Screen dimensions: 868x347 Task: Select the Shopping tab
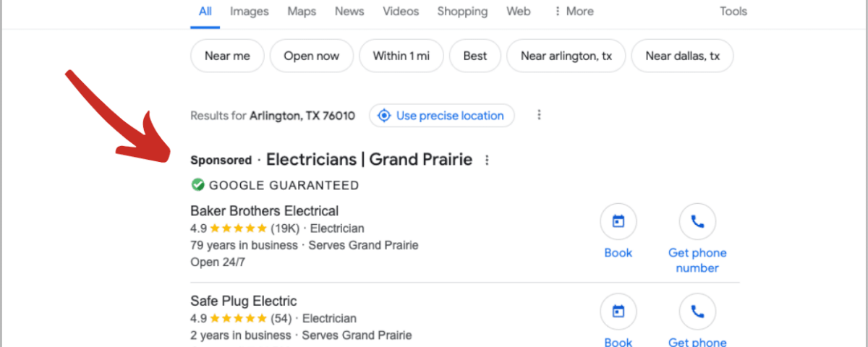[462, 12]
